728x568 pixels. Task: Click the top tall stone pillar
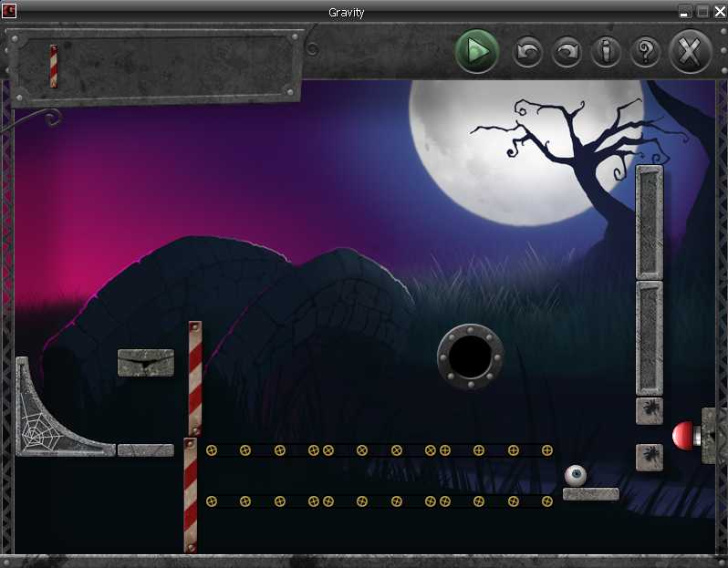click(649, 222)
